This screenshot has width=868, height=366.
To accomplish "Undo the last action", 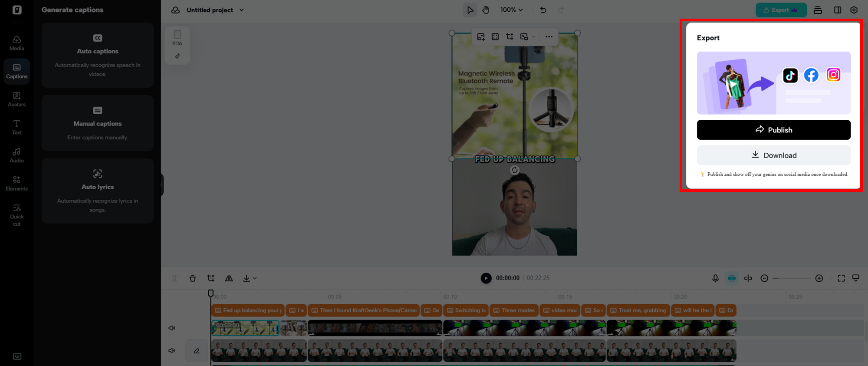I will coord(543,10).
